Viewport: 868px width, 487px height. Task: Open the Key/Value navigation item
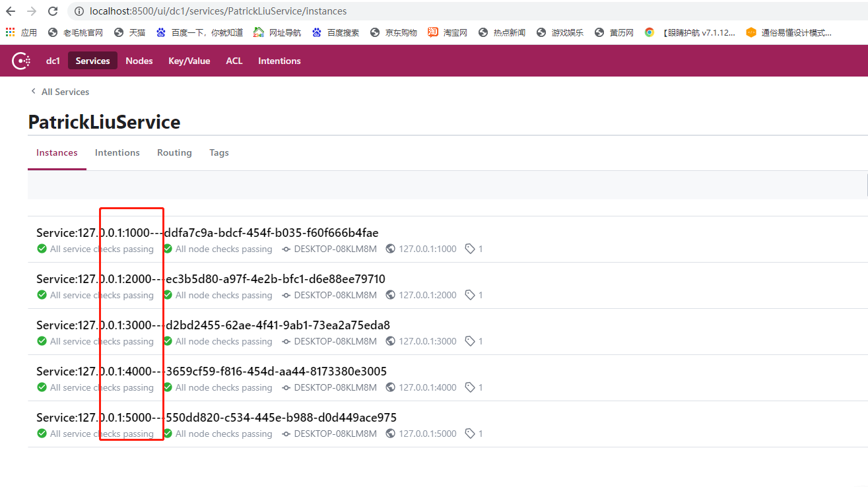coord(189,61)
